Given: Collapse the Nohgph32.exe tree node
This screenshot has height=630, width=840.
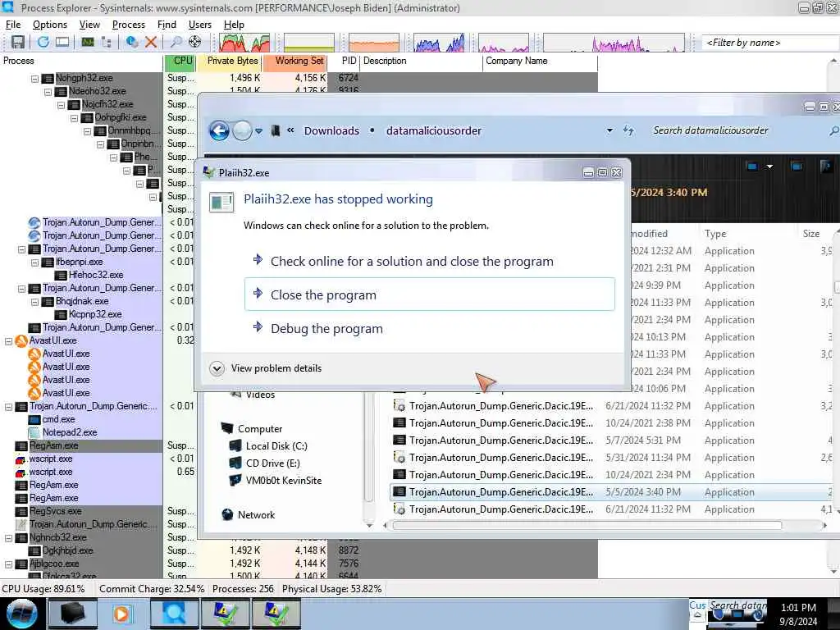Looking at the screenshot, I should coord(34,79).
